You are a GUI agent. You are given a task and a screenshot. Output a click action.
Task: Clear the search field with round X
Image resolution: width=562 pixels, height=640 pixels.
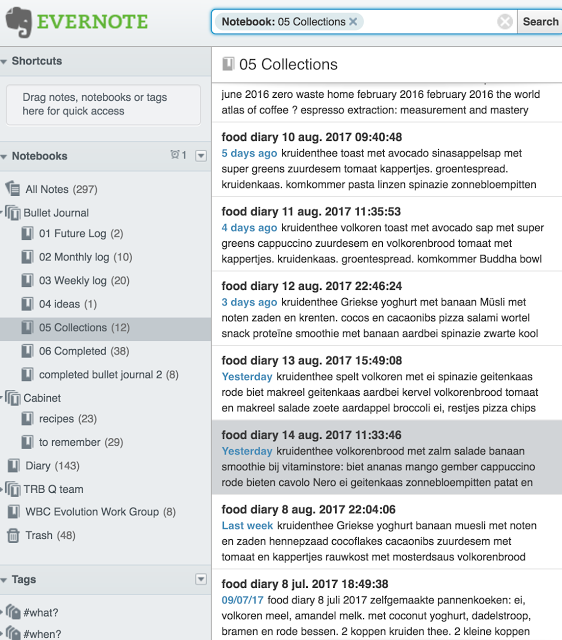point(505,21)
